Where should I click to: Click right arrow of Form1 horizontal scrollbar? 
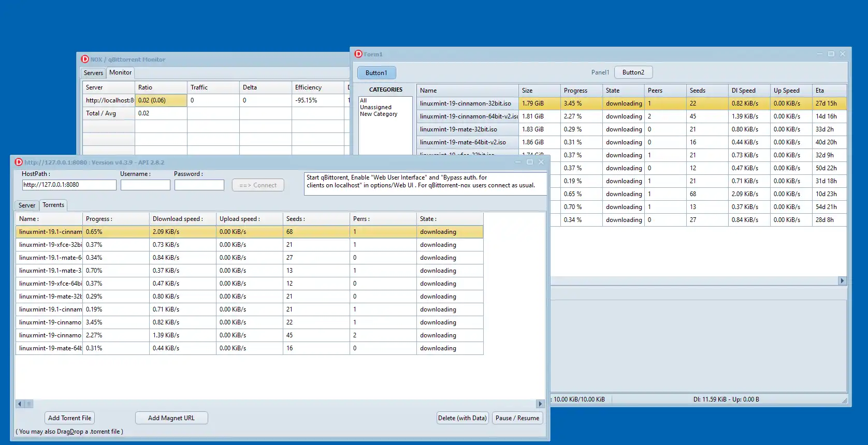[842, 281]
